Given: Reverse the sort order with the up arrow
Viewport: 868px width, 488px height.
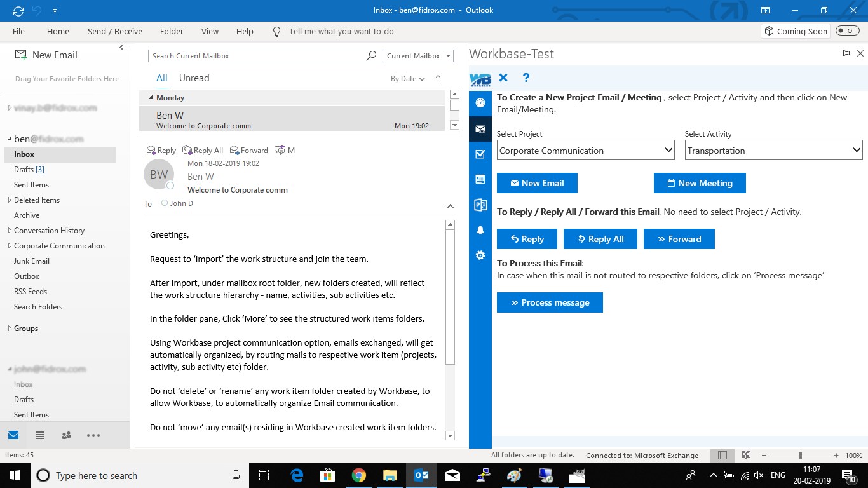Looking at the screenshot, I should (x=438, y=79).
